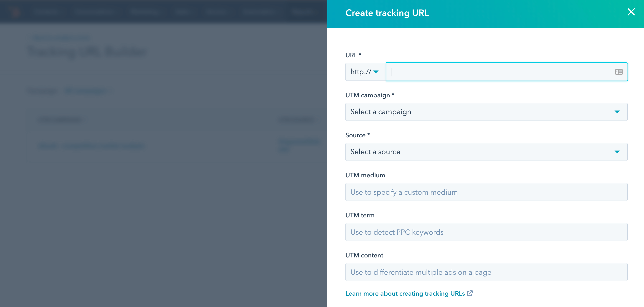Click the contact card icon in URL field
This screenshot has height=307, width=644.
click(x=619, y=72)
